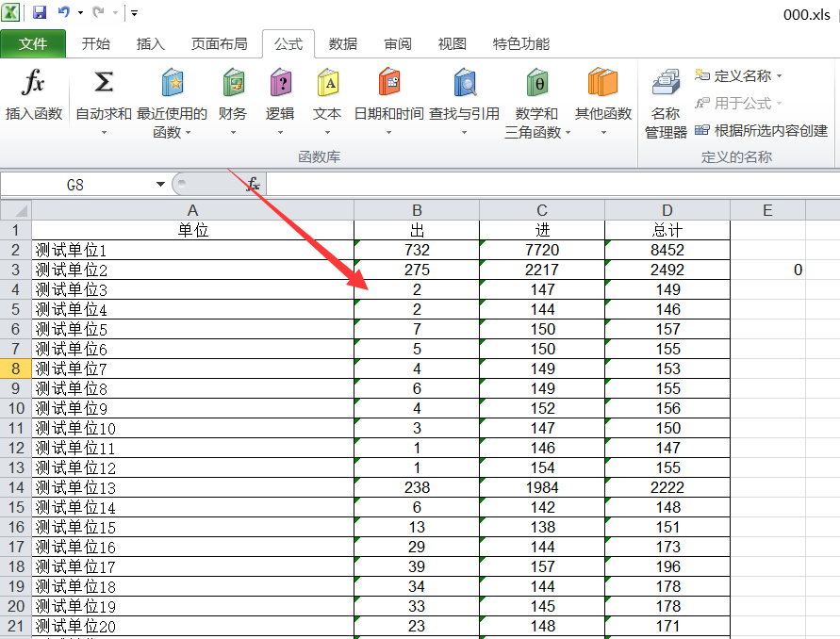The height and width of the screenshot is (639, 840).
Task: Select column E header
Action: pos(767,210)
